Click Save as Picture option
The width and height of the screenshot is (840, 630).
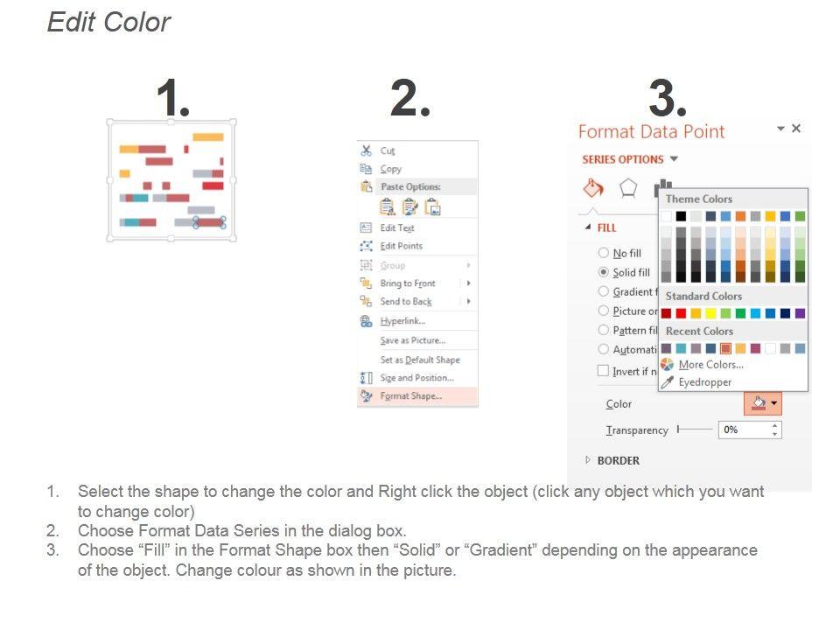coord(412,340)
